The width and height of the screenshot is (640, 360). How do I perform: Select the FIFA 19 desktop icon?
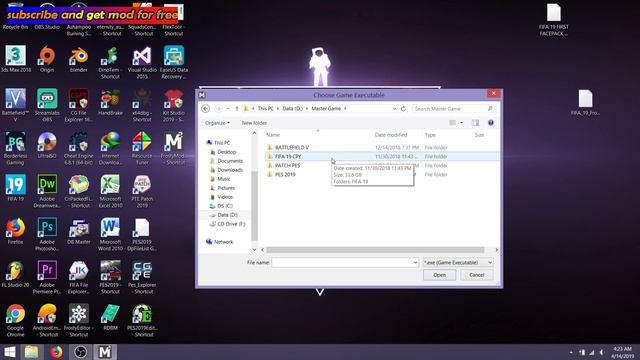pos(16,189)
